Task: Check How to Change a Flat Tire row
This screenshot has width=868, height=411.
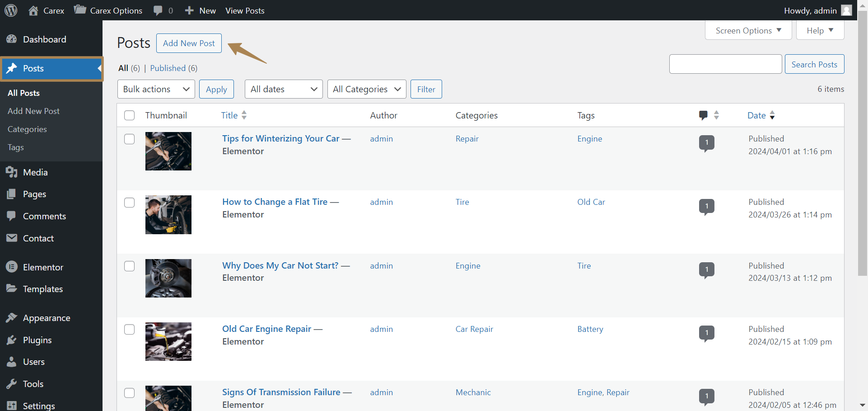Action: point(129,202)
